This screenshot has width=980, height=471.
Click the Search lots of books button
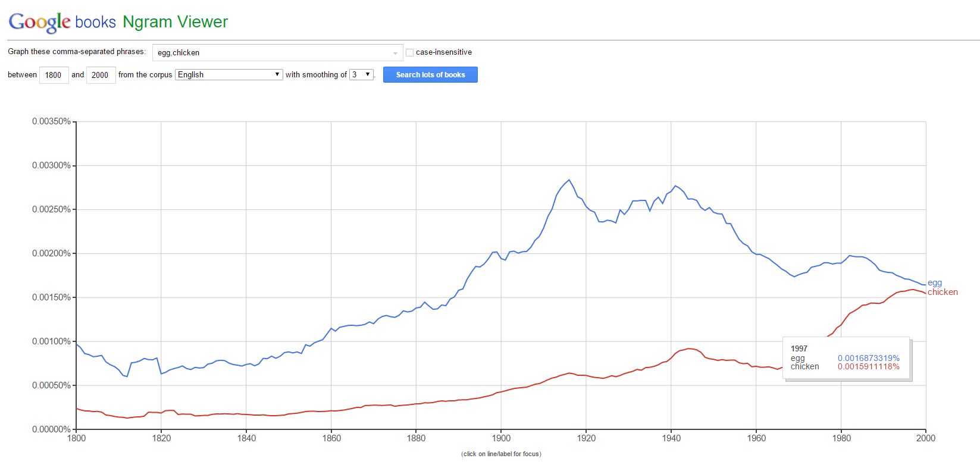(430, 74)
